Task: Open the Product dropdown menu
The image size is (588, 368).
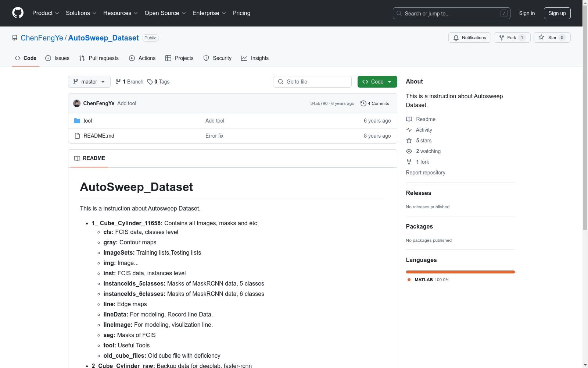Action: [x=46, y=13]
